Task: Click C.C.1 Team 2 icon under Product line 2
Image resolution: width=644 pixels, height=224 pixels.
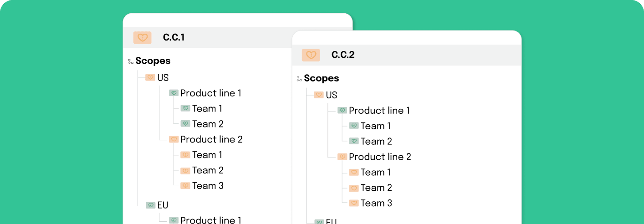Action: [x=185, y=170]
